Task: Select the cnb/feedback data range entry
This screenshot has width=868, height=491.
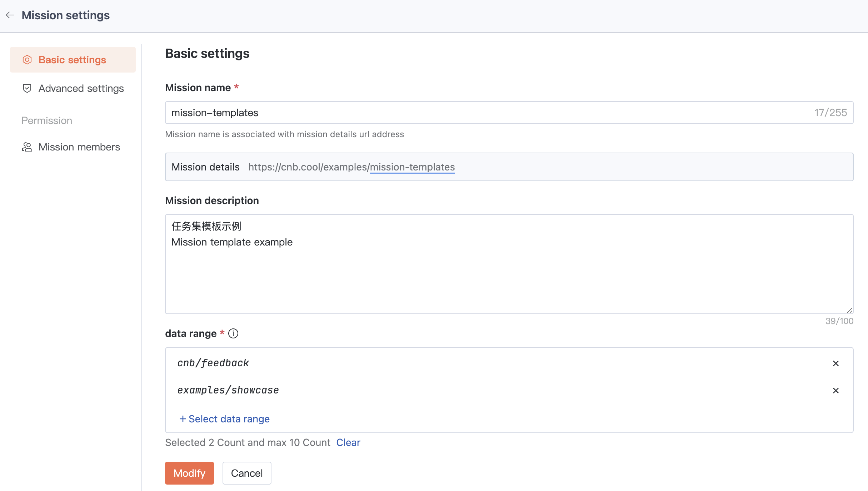Action: tap(213, 363)
